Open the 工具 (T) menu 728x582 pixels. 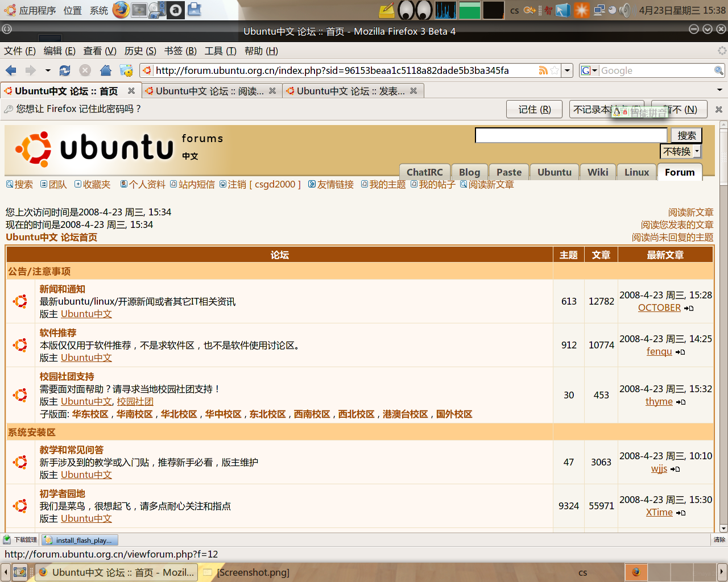point(221,51)
